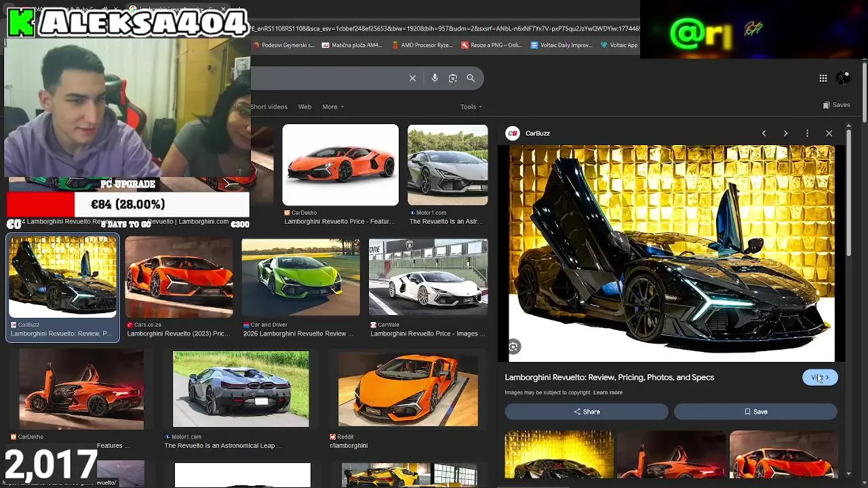
Task: Open Matična ploča AM4 bookmark
Action: point(352,45)
